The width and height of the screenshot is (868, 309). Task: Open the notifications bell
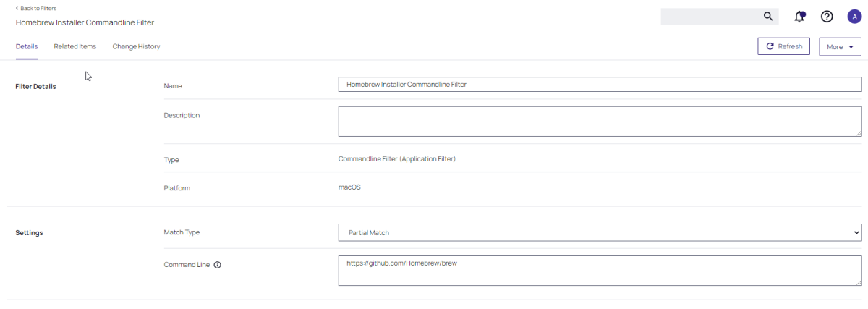coord(799,17)
